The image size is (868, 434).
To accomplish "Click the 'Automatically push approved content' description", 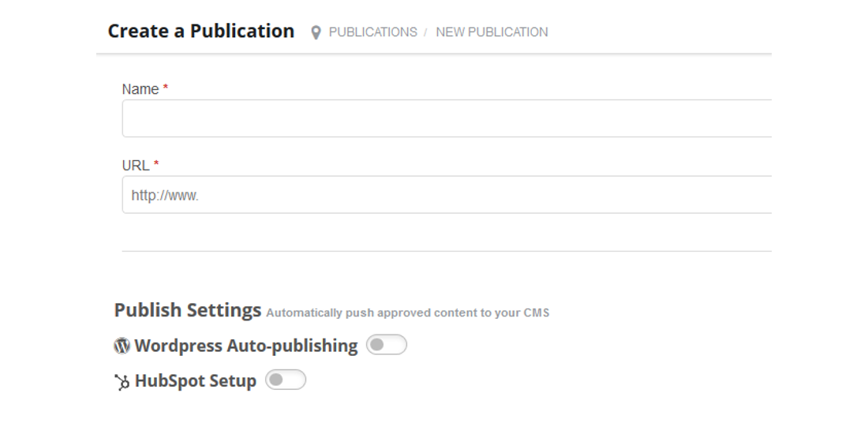I will pos(407,312).
